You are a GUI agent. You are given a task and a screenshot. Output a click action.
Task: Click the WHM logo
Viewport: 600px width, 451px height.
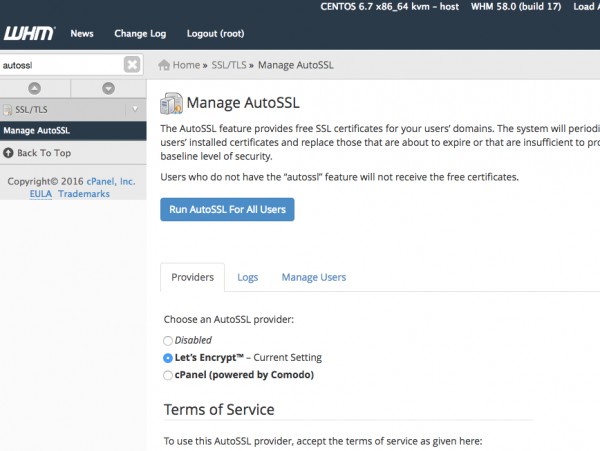click(29, 33)
